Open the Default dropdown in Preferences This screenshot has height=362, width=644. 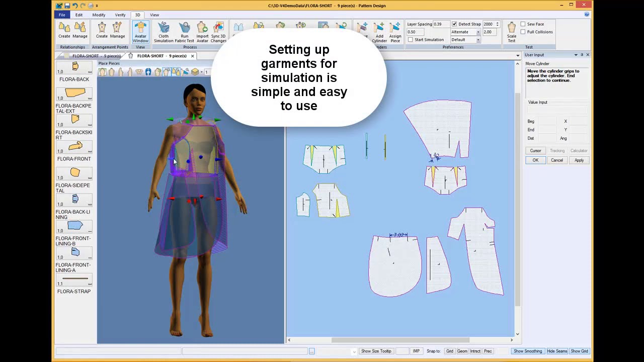click(x=478, y=40)
